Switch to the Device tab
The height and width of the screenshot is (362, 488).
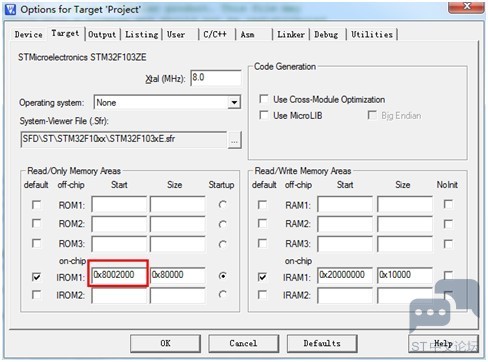[28, 34]
